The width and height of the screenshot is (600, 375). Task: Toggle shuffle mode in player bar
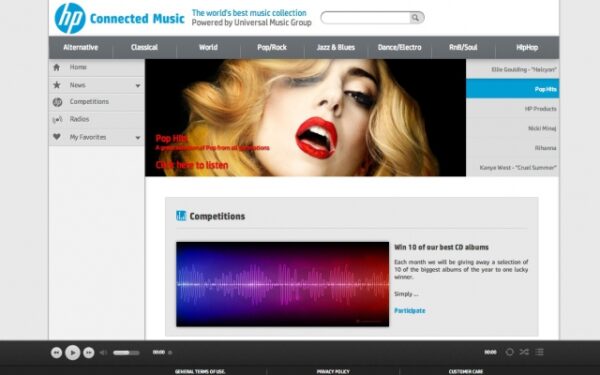click(x=524, y=352)
